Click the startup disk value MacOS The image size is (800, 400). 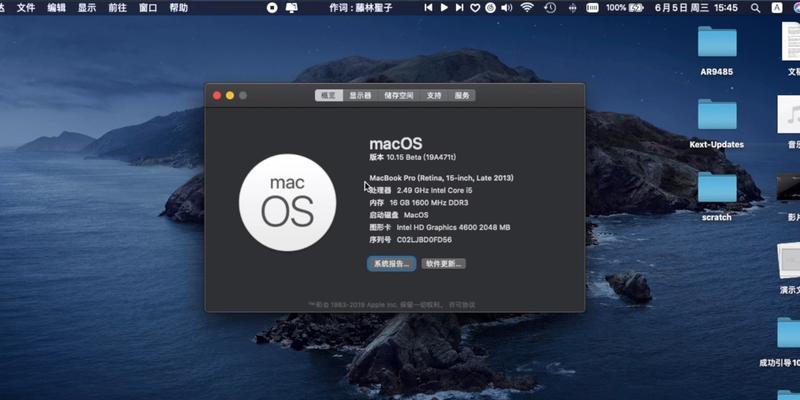416,215
